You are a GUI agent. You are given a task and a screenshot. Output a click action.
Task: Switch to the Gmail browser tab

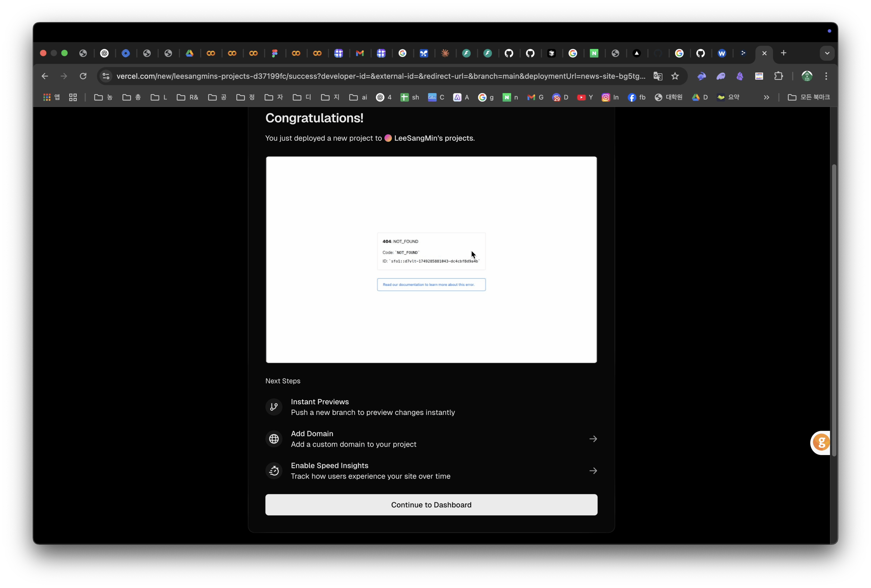click(x=360, y=53)
